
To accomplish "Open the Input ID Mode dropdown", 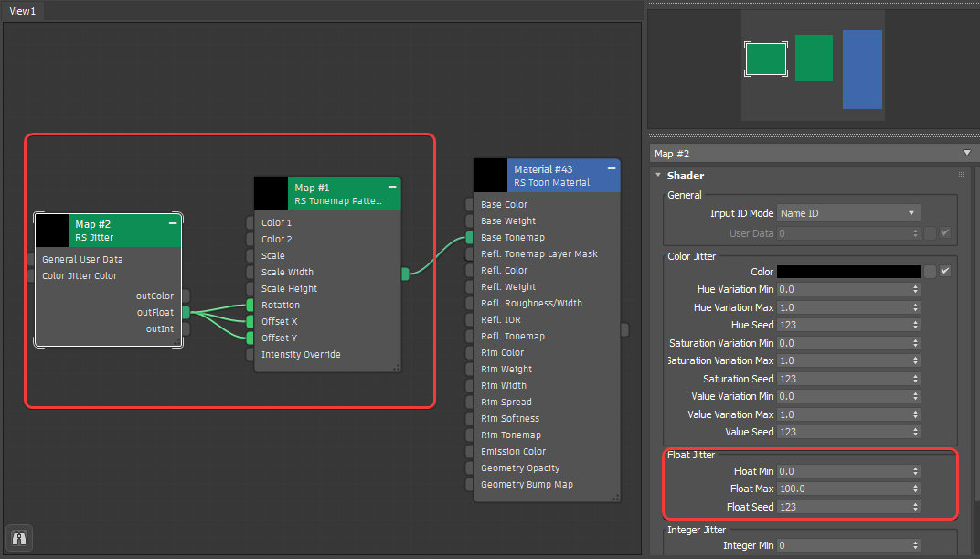I will coord(848,213).
